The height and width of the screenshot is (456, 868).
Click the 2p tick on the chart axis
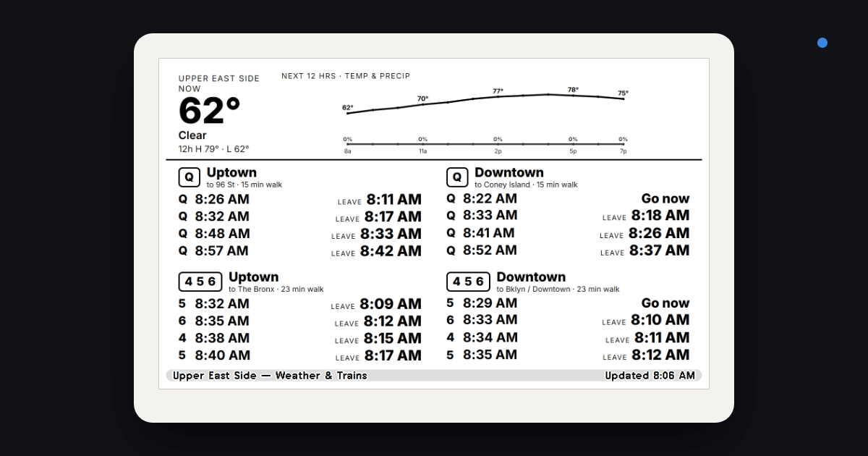[x=498, y=151]
